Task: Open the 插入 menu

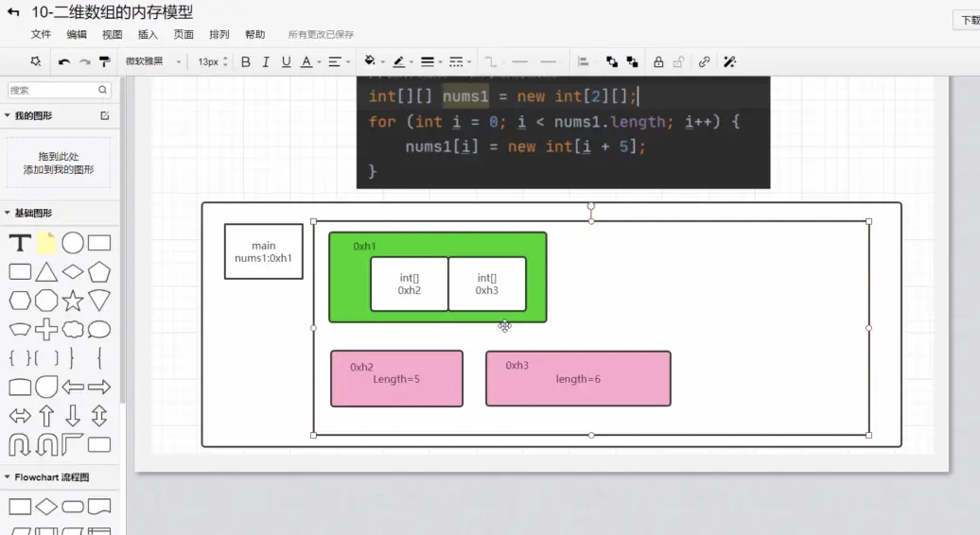Action: [148, 34]
